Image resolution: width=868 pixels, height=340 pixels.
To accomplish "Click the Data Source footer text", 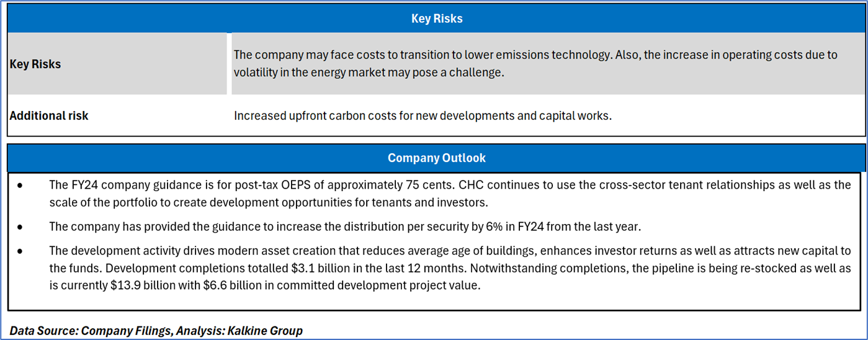I will [x=156, y=331].
